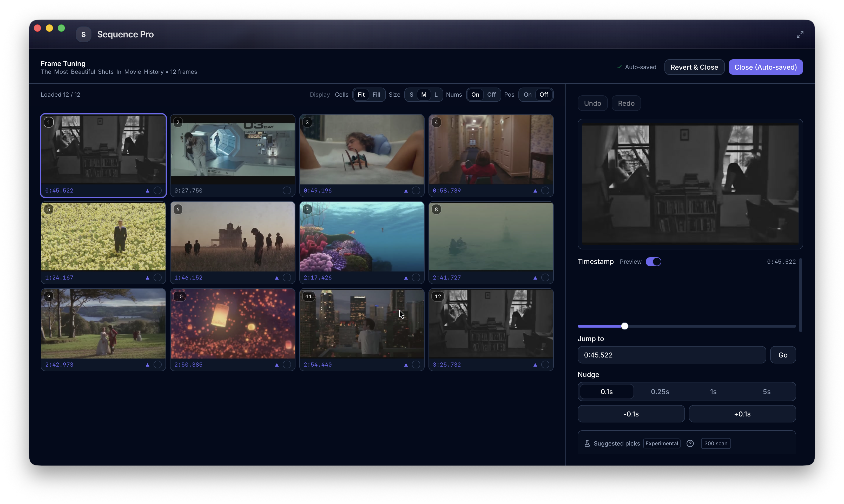Select the 5s nudge step
Screen dimensions: 844x504
(x=767, y=392)
